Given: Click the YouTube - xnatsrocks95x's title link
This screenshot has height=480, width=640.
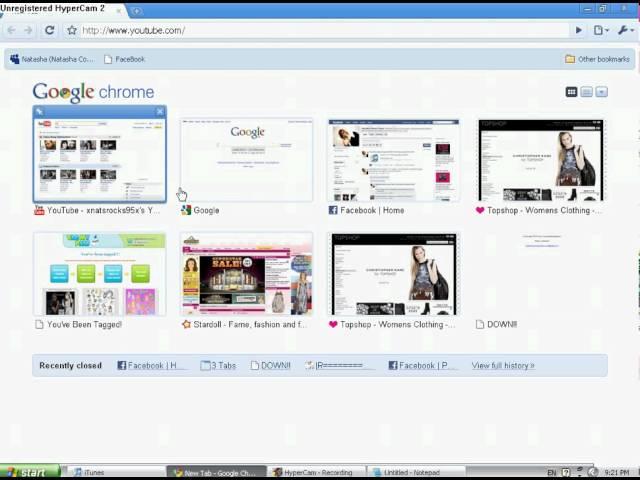Looking at the screenshot, I should (x=103, y=210).
